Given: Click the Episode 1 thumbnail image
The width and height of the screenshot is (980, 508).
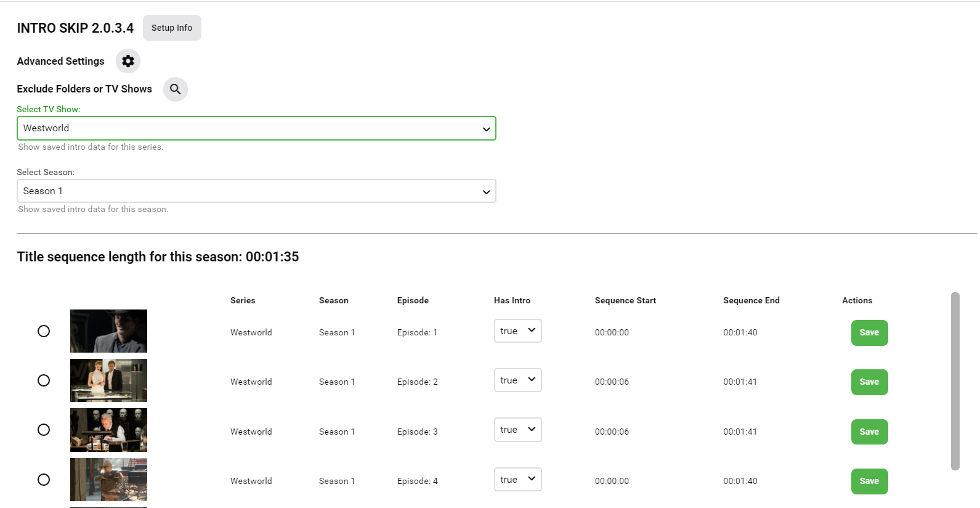Looking at the screenshot, I should (108, 331).
